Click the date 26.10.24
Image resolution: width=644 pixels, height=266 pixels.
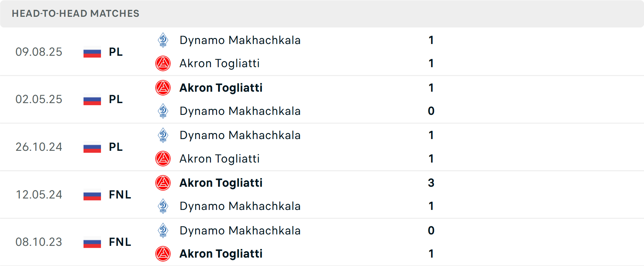click(x=39, y=147)
